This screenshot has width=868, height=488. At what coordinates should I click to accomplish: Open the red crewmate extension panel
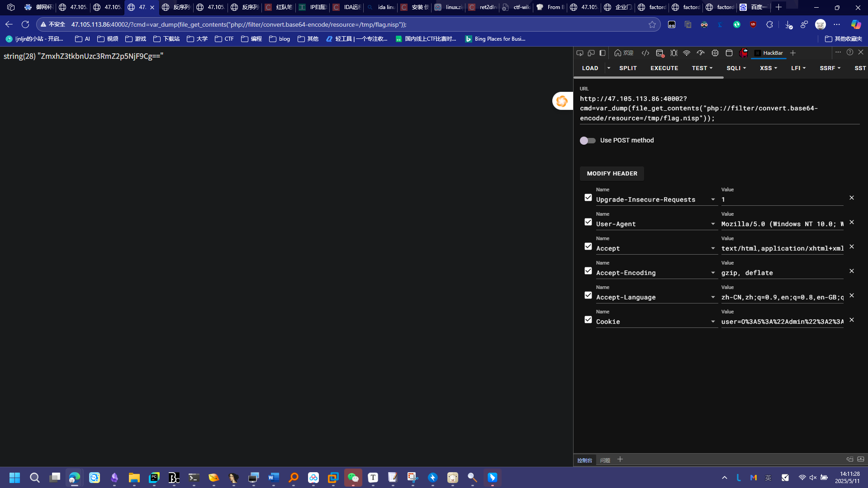pyautogui.click(x=744, y=53)
